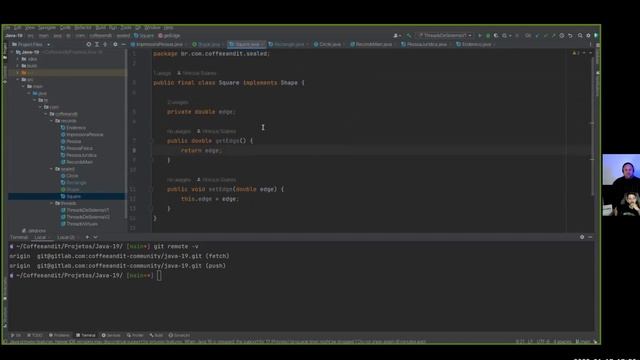Toggle the Build tool window button
Screen dimensions: 640x360
156,336
